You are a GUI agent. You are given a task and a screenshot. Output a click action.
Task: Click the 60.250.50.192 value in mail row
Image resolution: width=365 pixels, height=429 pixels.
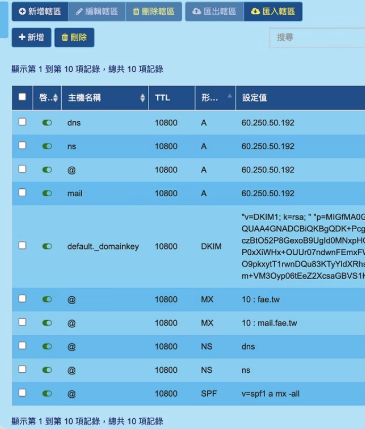coord(268,193)
